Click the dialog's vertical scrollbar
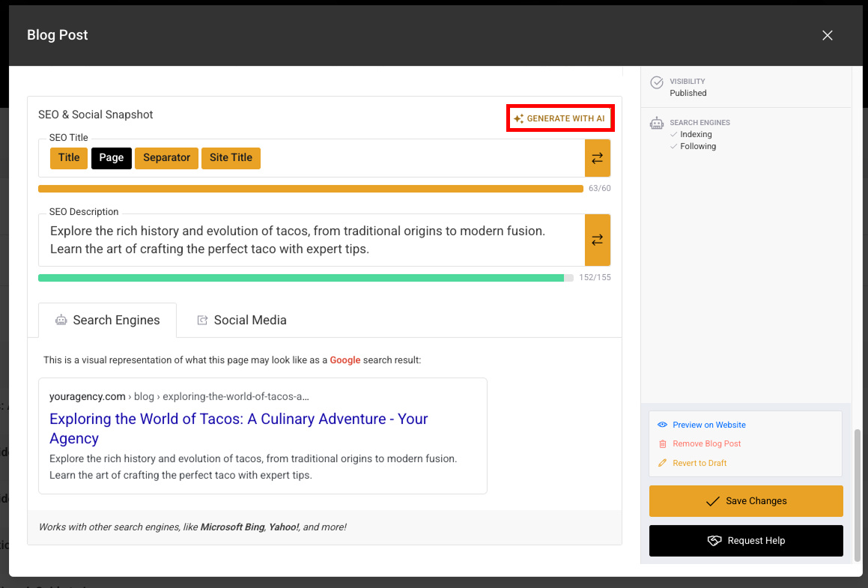Screen dimensions: 868x588 (858, 496)
